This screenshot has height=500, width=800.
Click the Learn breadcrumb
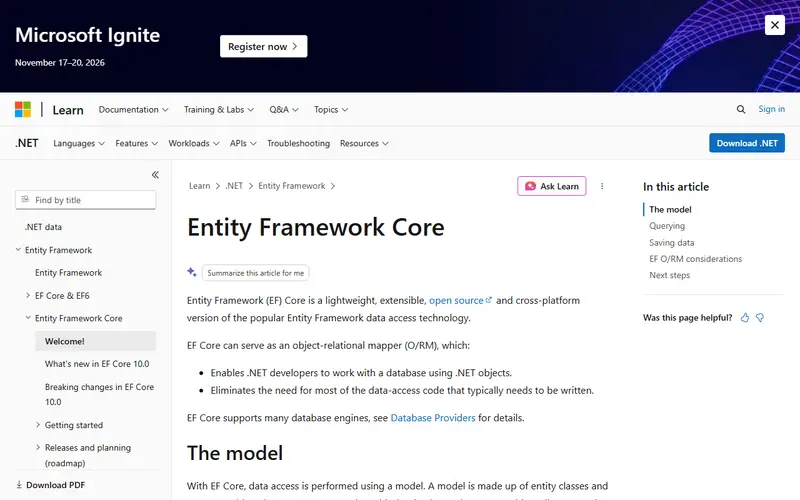point(199,186)
